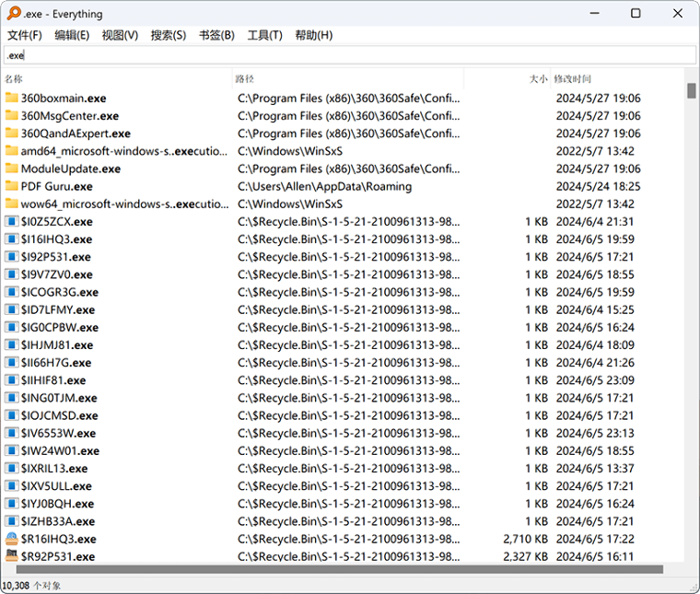The image size is (700, 594).
Task: Click the date 2024/6/5 13:37
Action: pyautogui.click(x=595, y=468)
